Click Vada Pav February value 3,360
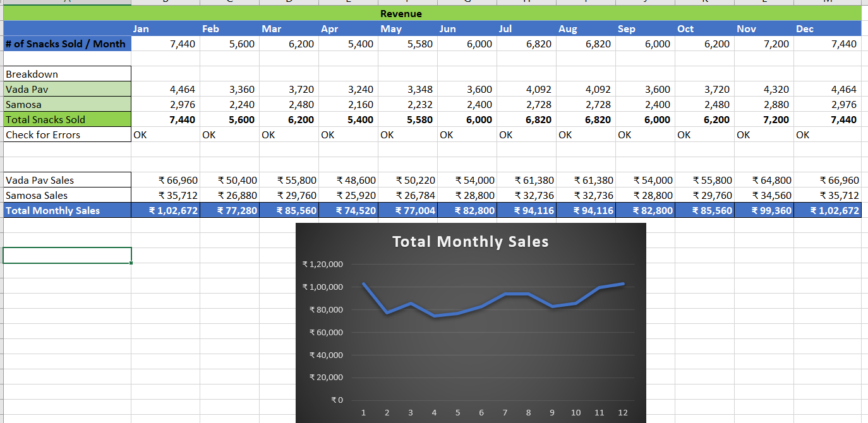 229,89
